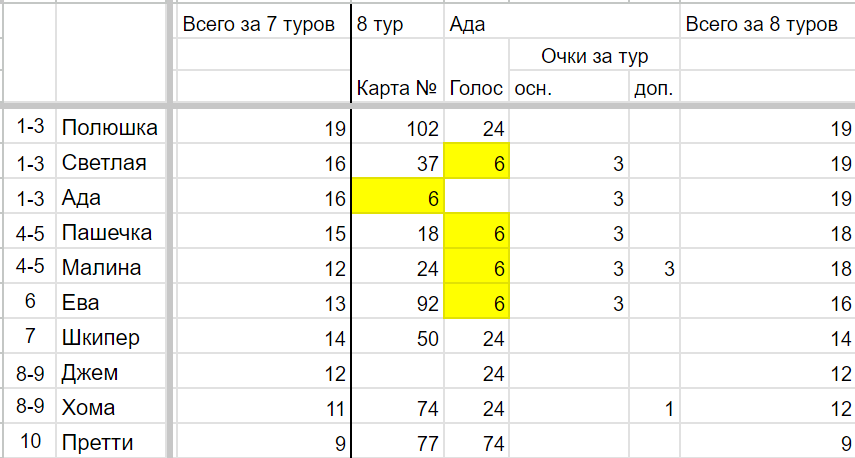Select the Светлая yellow Голос cell
This screenshot has height=458, width=855.
477,163
